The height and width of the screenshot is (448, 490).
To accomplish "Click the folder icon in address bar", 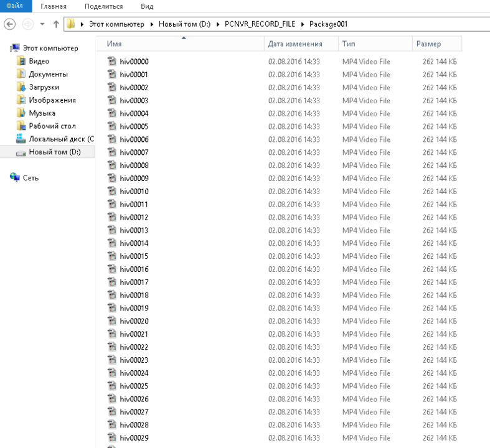I will pyautogui.click(x=71, y=24).
